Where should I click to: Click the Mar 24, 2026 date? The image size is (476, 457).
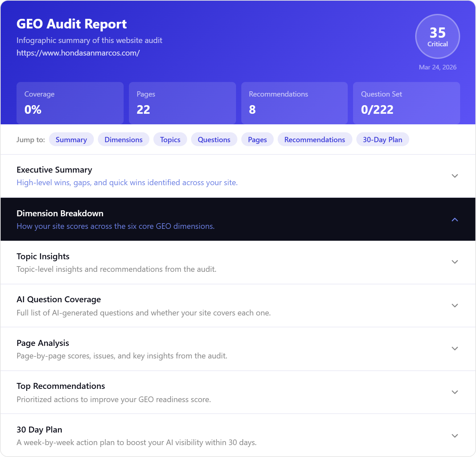click(438, 67)
